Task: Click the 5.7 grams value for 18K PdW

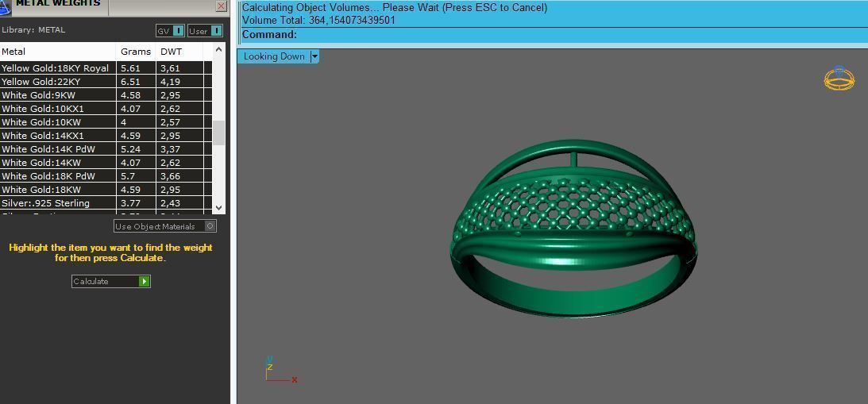Action: pos(127,176)
